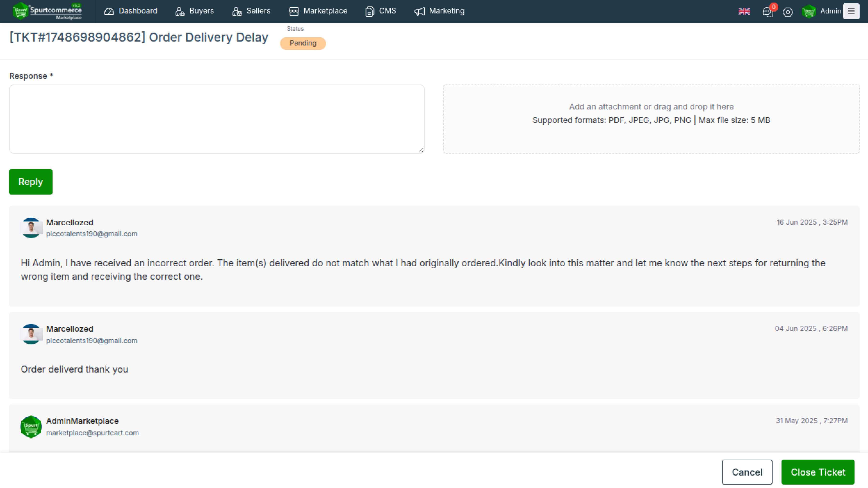868x488 pixels.
Task: Click the Marketplace storefront icon
Action: point(294,12)
